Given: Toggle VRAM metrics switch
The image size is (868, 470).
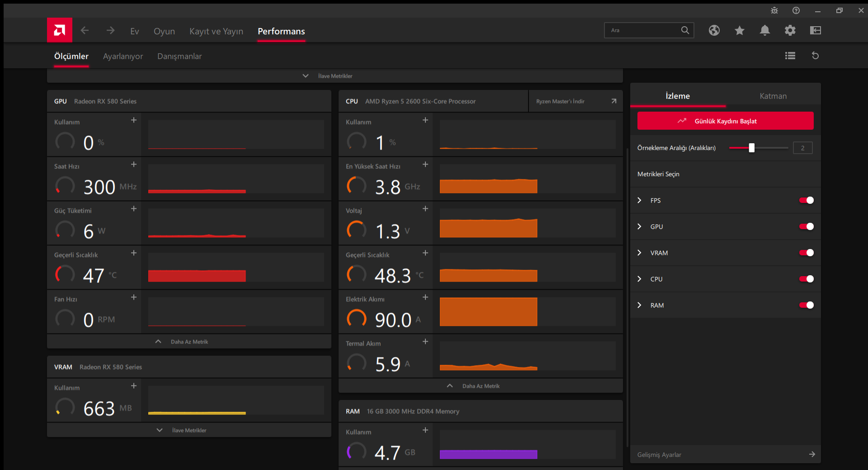Looking at the screenshot, I should tap(807, 253).
